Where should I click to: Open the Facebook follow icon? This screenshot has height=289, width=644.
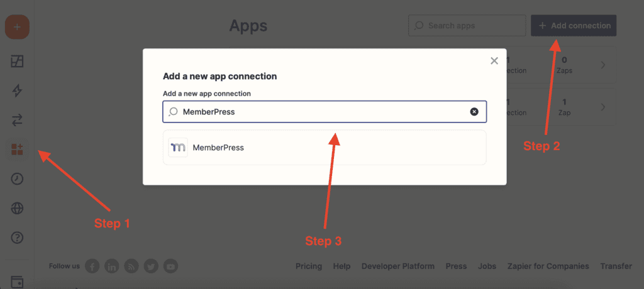tap(92, 266)
